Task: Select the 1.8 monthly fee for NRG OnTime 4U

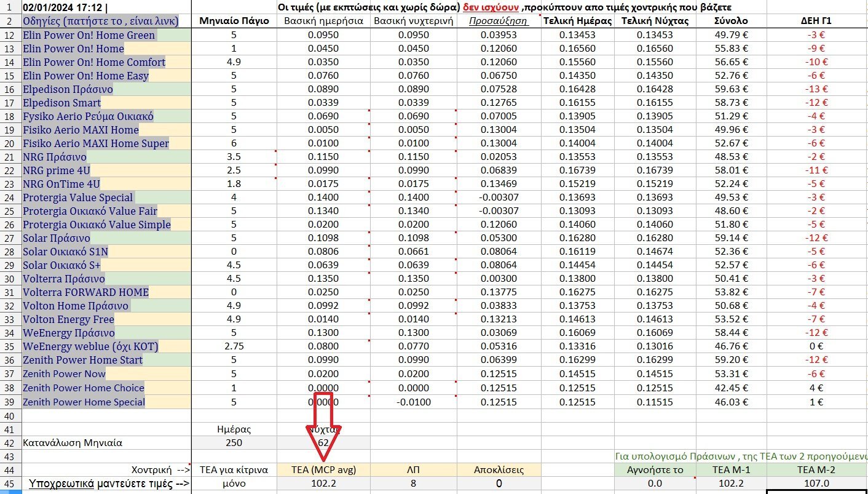Action: 234,184
